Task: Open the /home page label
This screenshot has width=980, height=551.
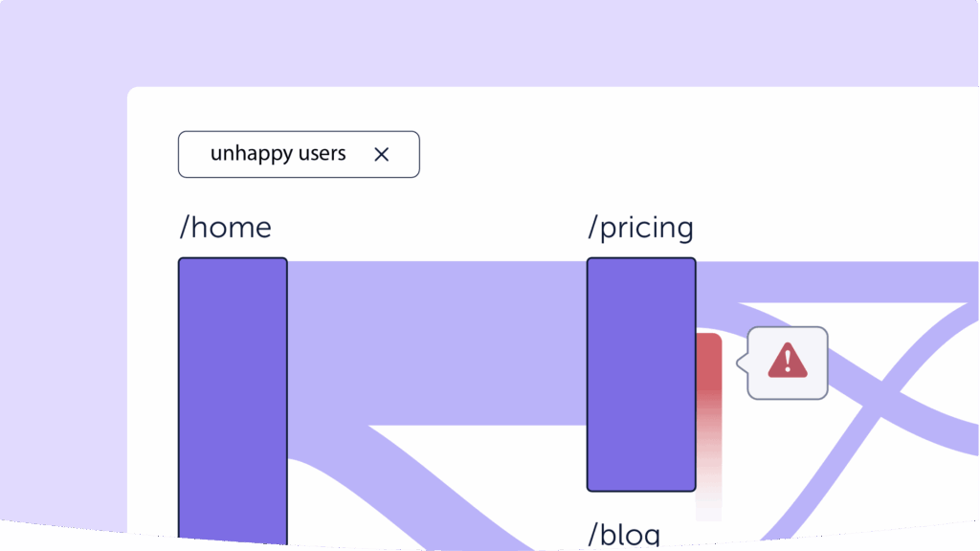Action: [x=225, y=227]
